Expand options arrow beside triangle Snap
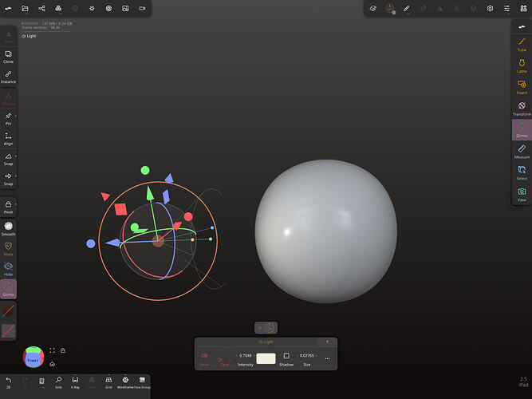The width and height of the screenshot is (532, 399). pyautogui.click(x=16, y=156)
